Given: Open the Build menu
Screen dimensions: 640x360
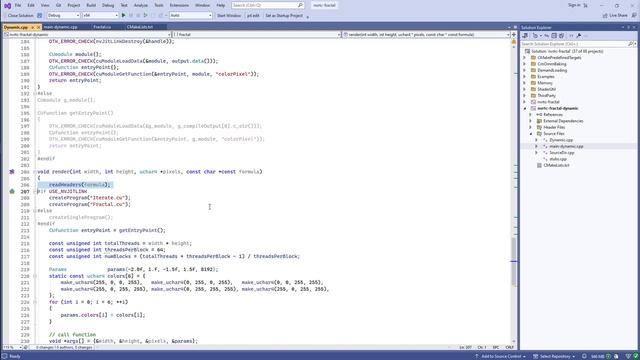Looking at the screenshot, I should [91, 5].
